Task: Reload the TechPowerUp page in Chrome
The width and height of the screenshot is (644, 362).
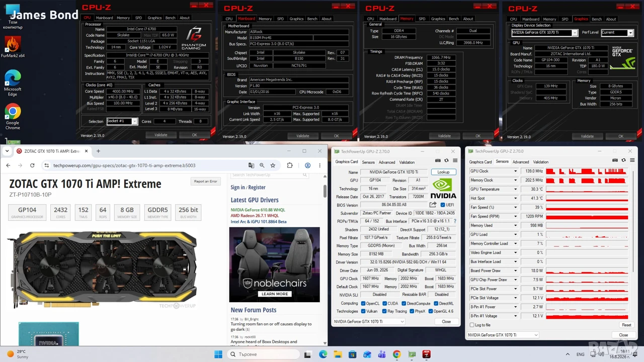Action: (32, 165)
